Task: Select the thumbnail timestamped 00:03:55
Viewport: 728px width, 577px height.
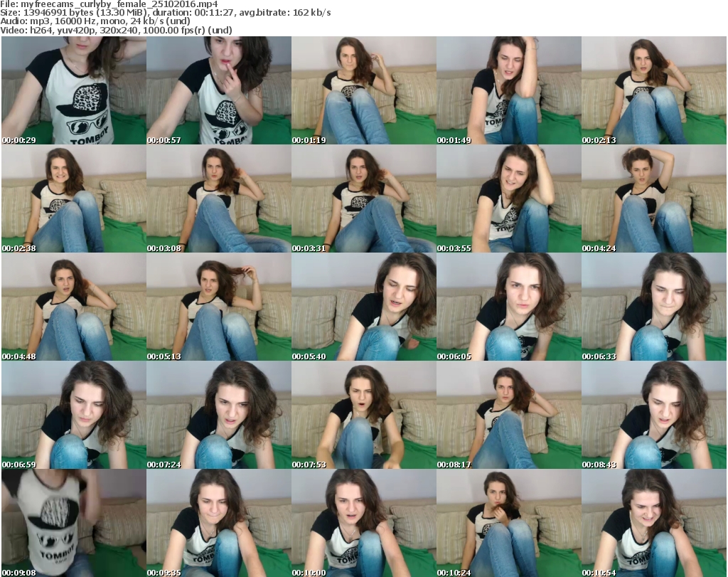Action: pos(509,198)
